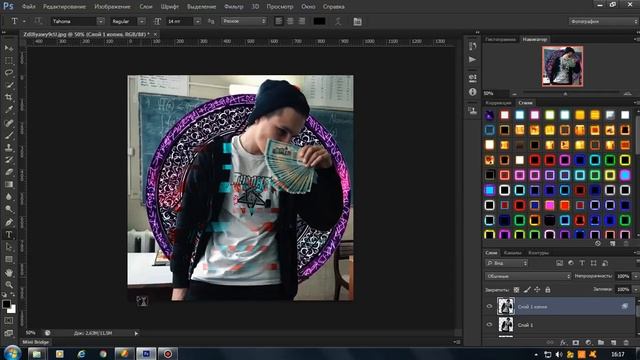Switch to the Контуры tab
The width and height of the screenshot is (640, 360).
coord(538,253)
